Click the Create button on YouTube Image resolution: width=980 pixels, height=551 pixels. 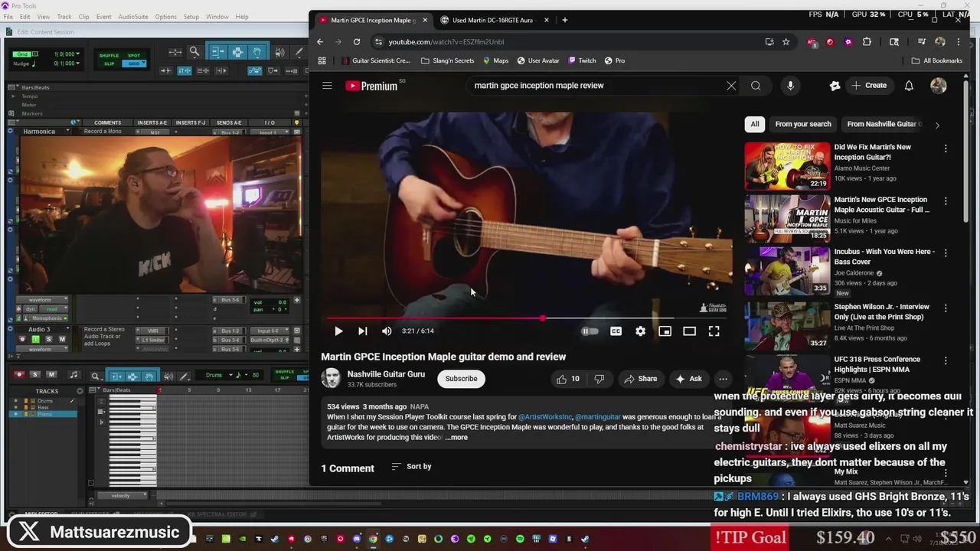point(869,86)
